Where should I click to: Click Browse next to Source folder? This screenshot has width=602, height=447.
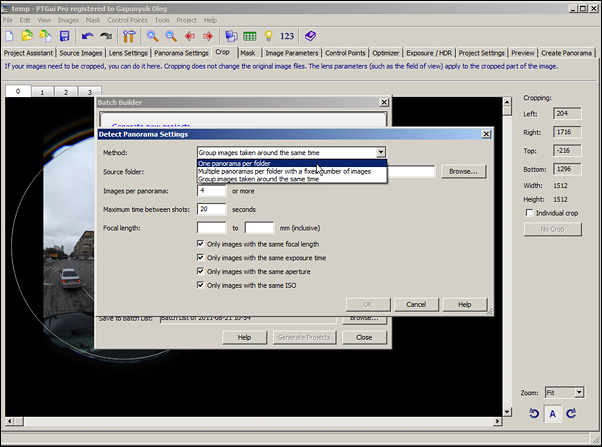coord(463,171)
